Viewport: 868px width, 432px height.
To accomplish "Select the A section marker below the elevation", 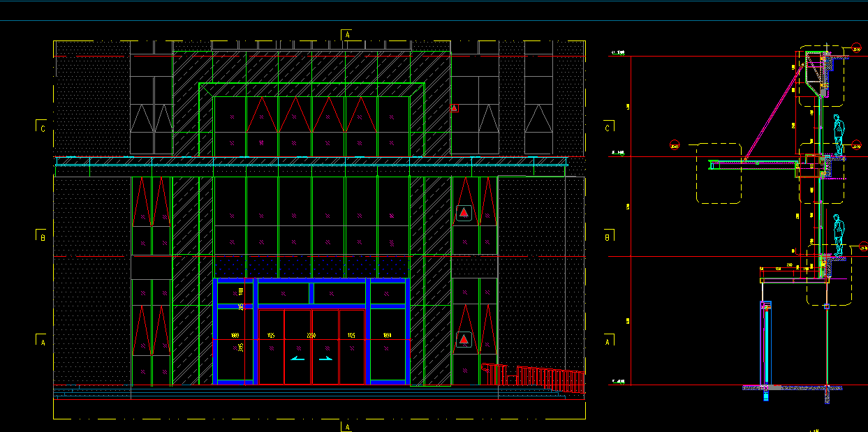I will (x=347, y=426).
